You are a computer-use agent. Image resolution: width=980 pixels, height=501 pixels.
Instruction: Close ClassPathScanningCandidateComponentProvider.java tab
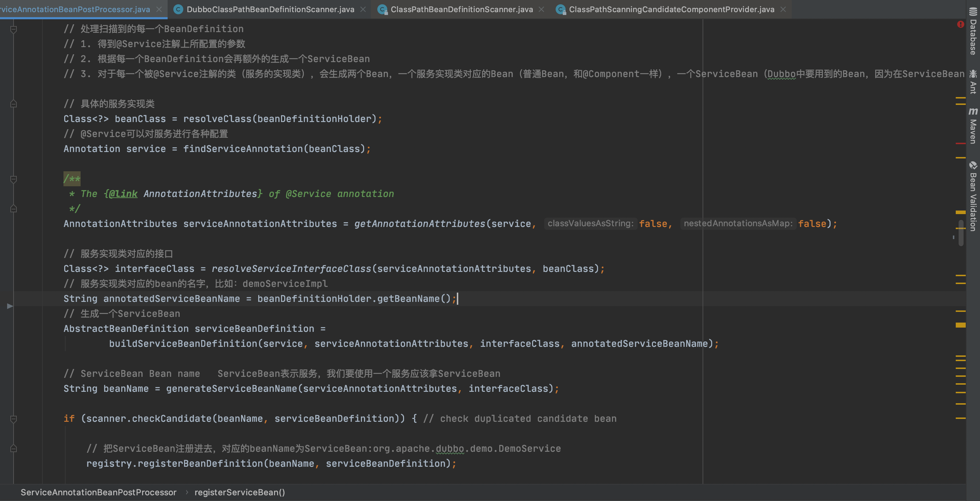point(783,9)
